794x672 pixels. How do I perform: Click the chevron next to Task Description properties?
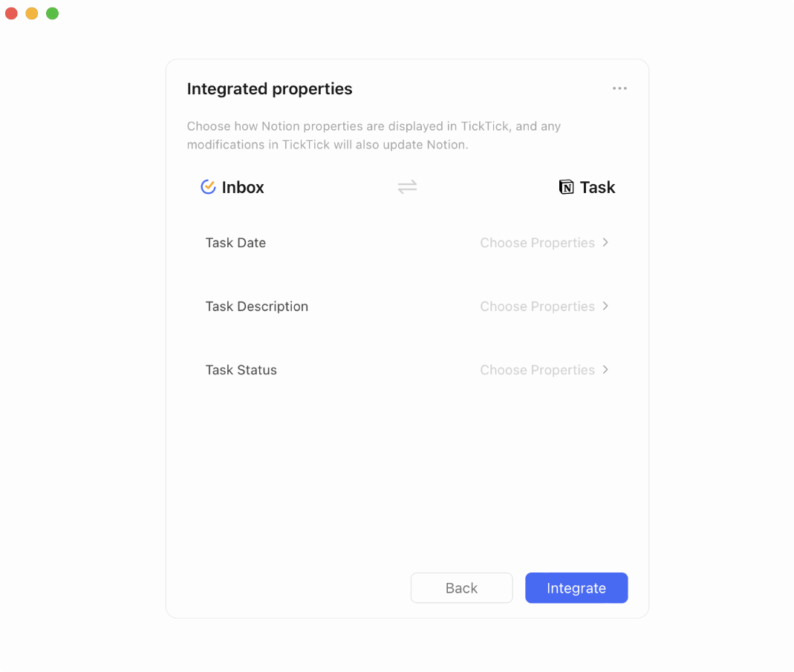605,306
